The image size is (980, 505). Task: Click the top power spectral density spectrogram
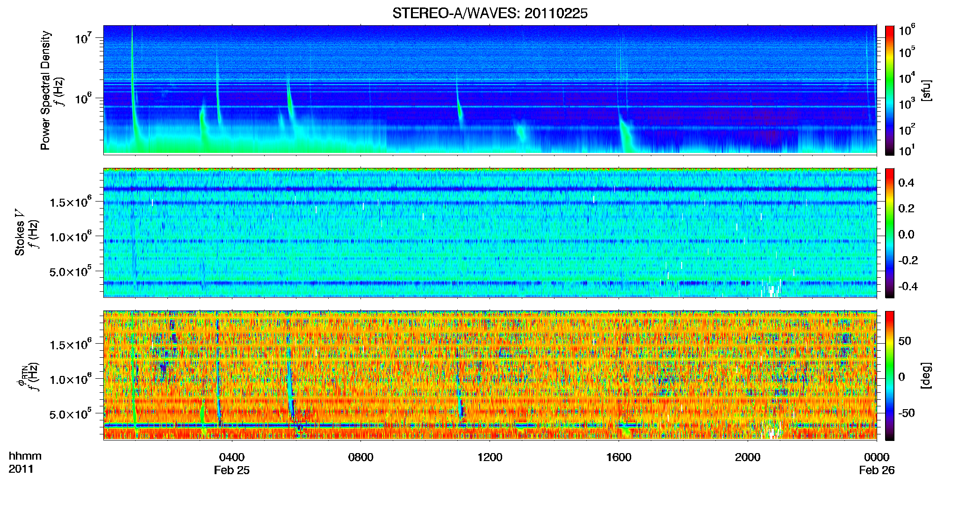point(490,90)
